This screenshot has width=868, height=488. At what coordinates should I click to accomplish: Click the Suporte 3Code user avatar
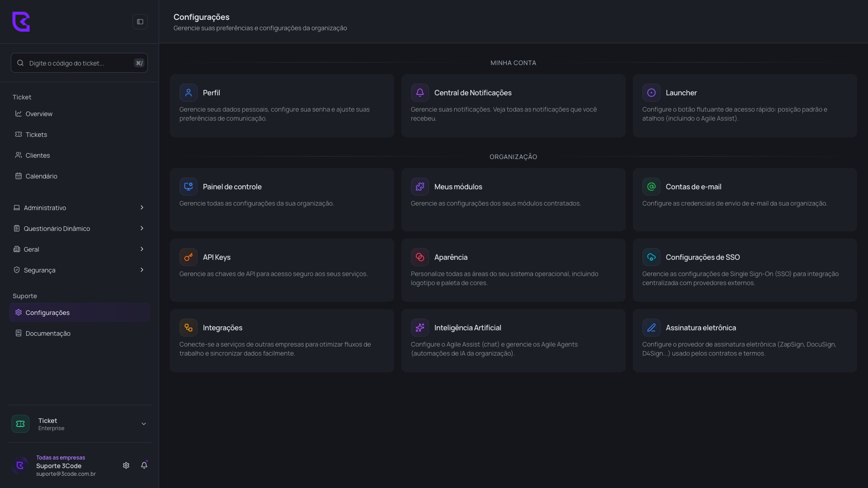click(x=20, y=465)
